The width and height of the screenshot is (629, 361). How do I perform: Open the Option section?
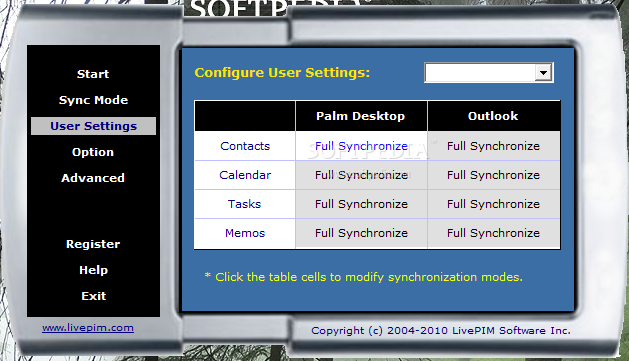(93, 152)
